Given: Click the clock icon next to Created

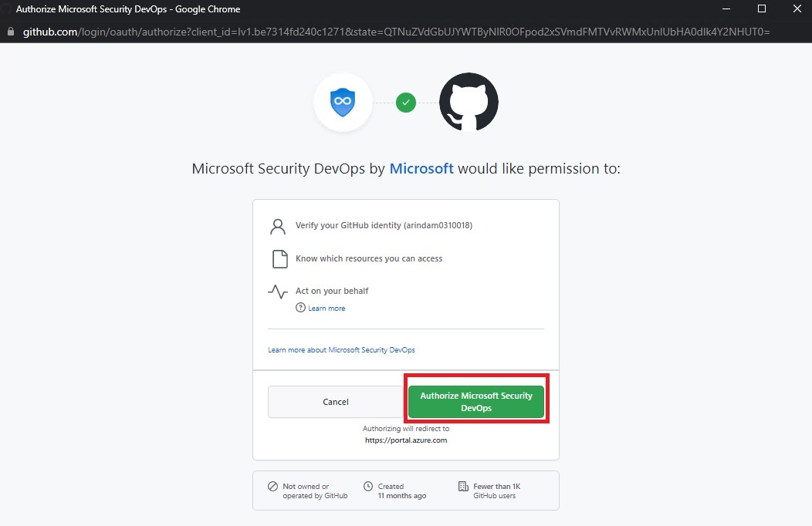Looking at the screenshot, I should [368, 486].
